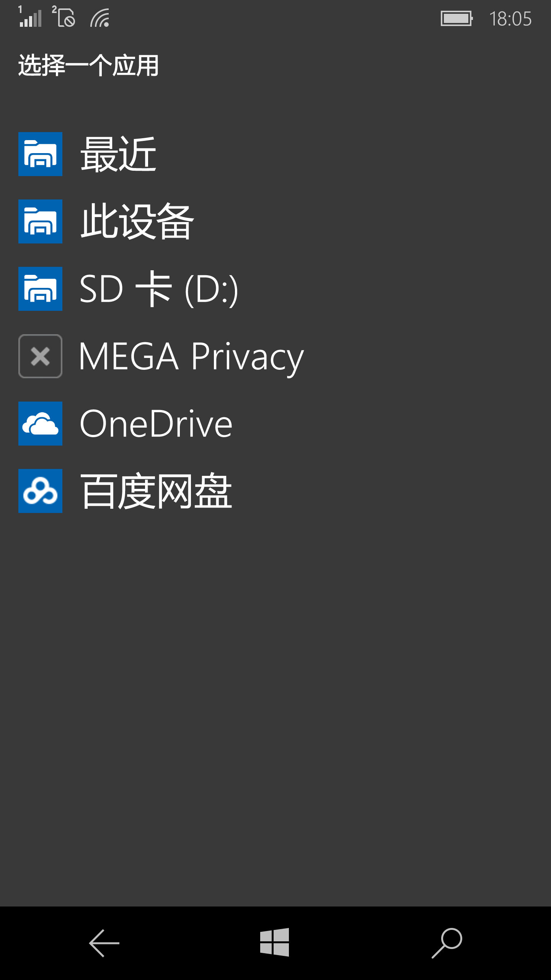
Task: Tap the folder icon beside 此设备
Action: tap(40, 222)
